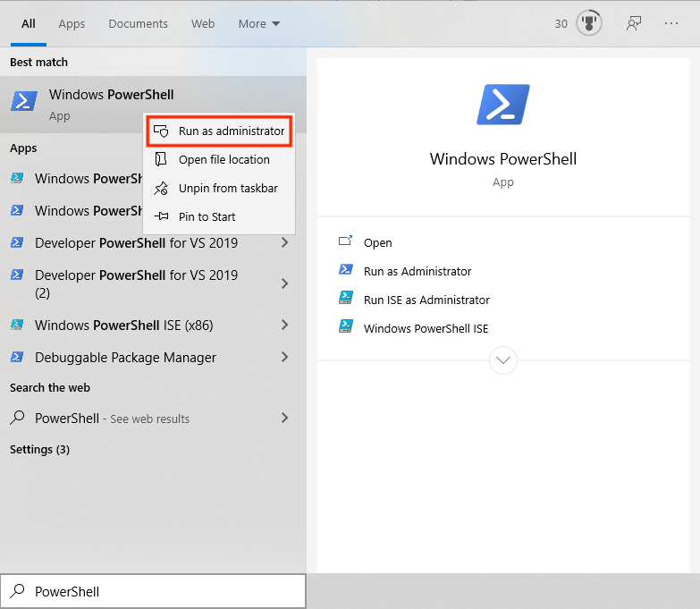
Task: Click the search magnifier icon in search box
Action: [17, 591]
